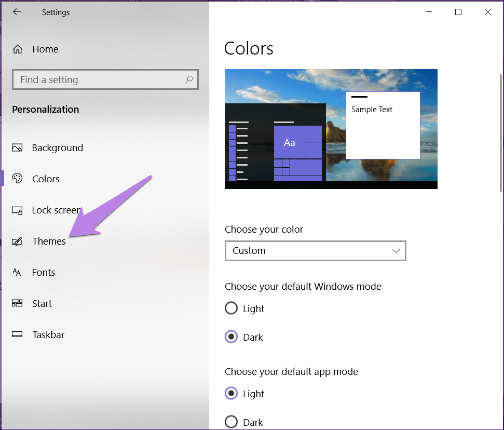Screen dimensions: 504x430
Task: Click the Themes brush icon
Action: coord(17,241)
